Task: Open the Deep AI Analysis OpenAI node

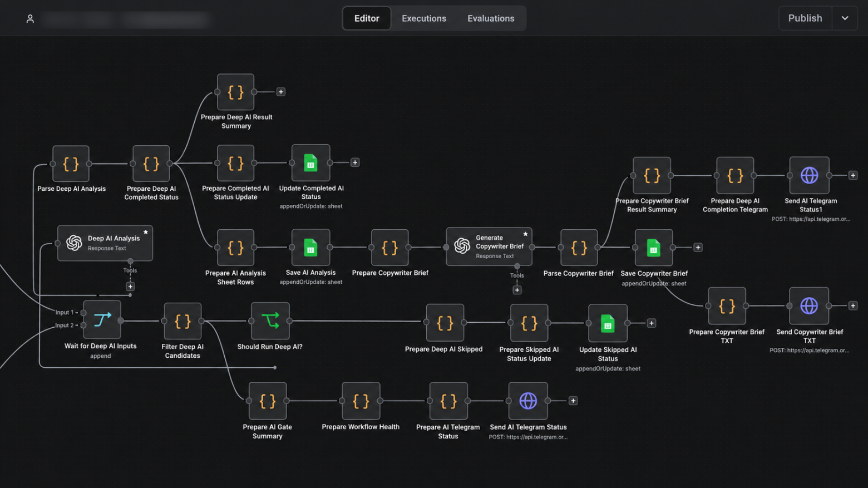Action: (x=105, y=243)
